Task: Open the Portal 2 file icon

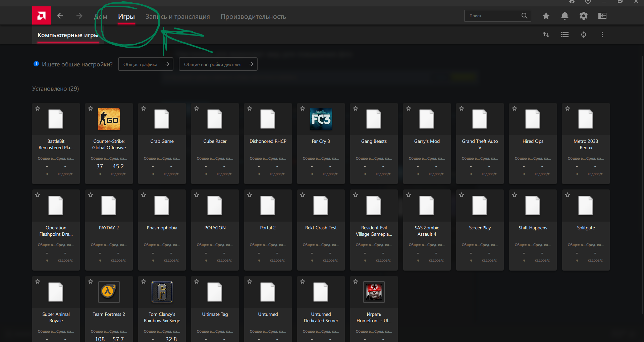Action: 268,206
